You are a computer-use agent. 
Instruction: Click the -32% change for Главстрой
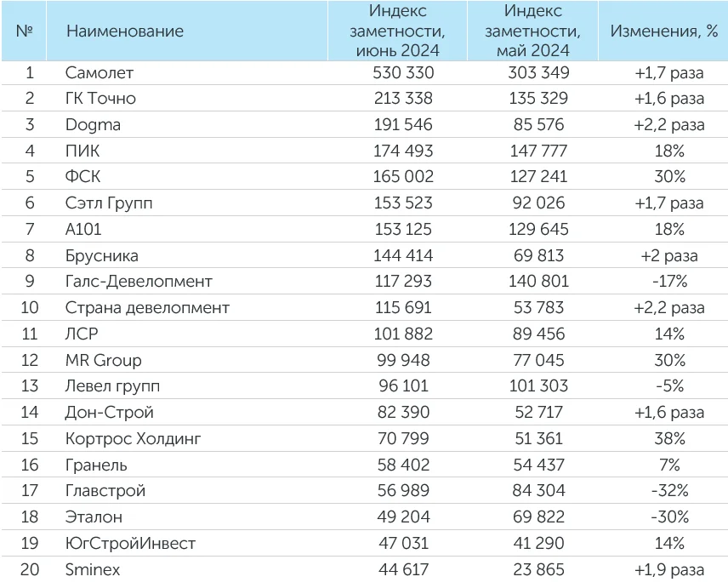(669, 491)
